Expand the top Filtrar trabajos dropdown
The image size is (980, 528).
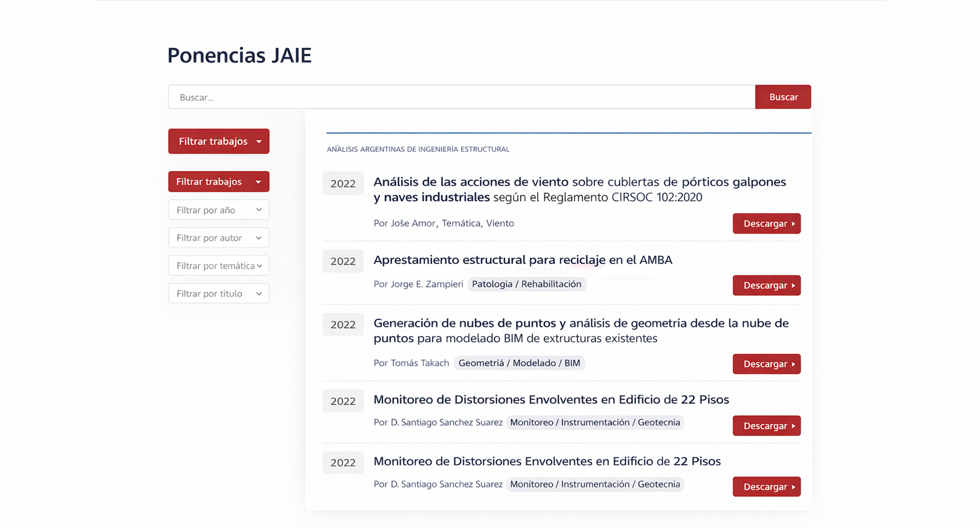point(219,141)
